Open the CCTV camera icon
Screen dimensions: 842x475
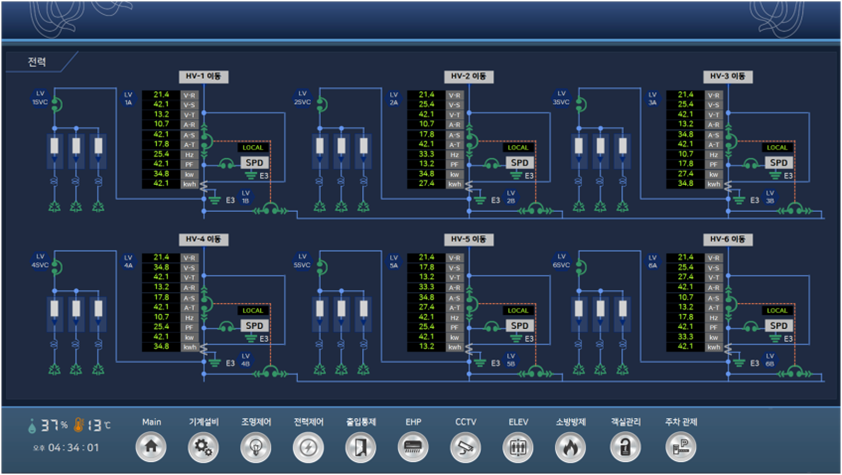click(x=466, y=447)
